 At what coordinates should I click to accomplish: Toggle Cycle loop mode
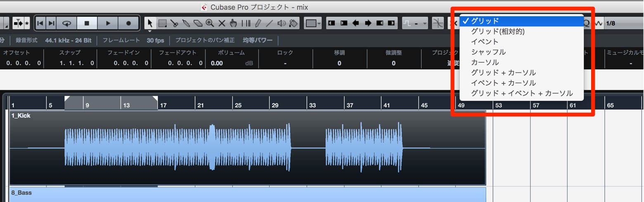(66, 23)
